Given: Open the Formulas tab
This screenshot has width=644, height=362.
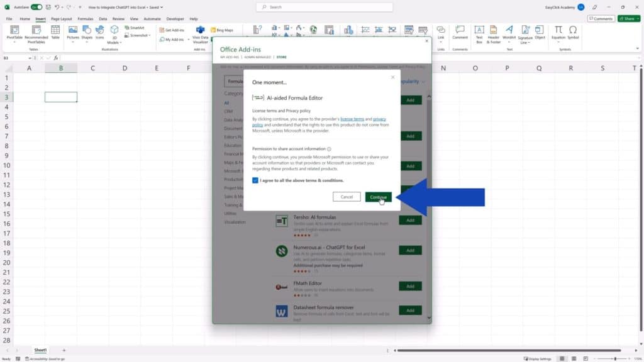Looking at the screenshot, I should coord(86,19).
